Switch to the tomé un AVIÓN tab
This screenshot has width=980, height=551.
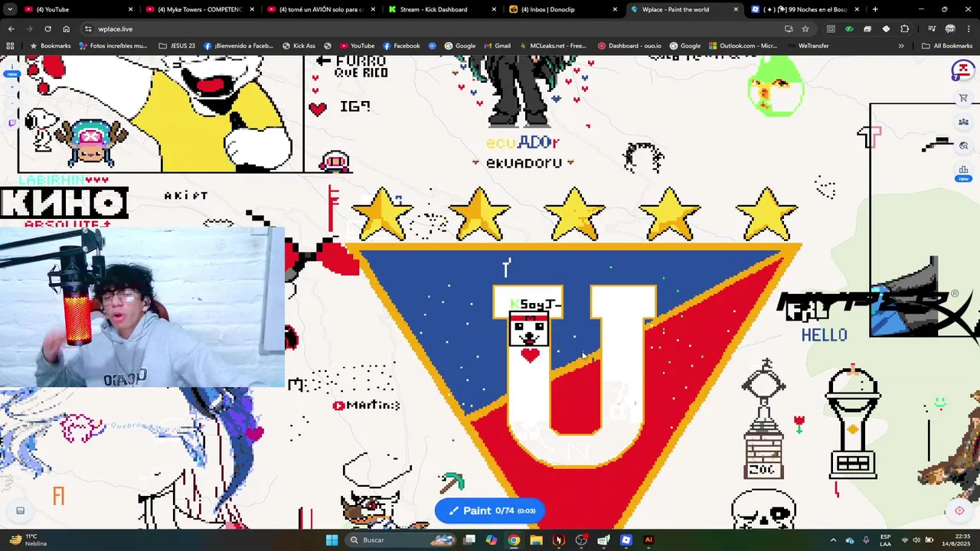(322, 9)
